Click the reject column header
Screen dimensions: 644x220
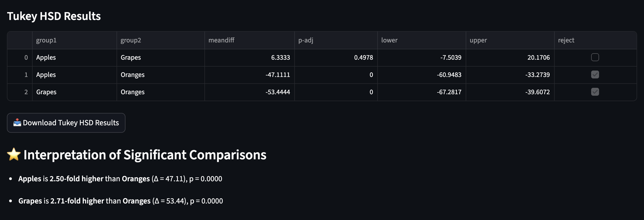click(x=595, y=40)
